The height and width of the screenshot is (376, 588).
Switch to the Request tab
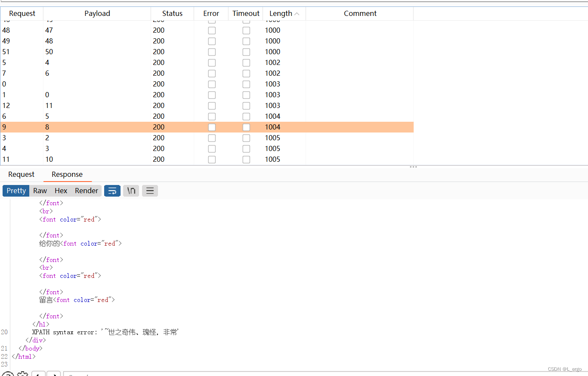click(x=21, y=174)
